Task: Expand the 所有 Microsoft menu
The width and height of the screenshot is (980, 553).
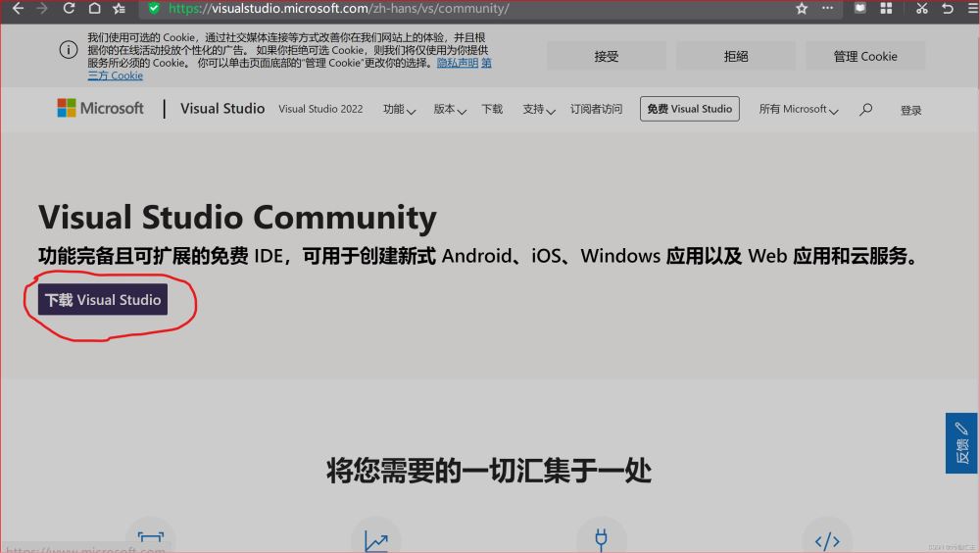Action: pos(798,110)
